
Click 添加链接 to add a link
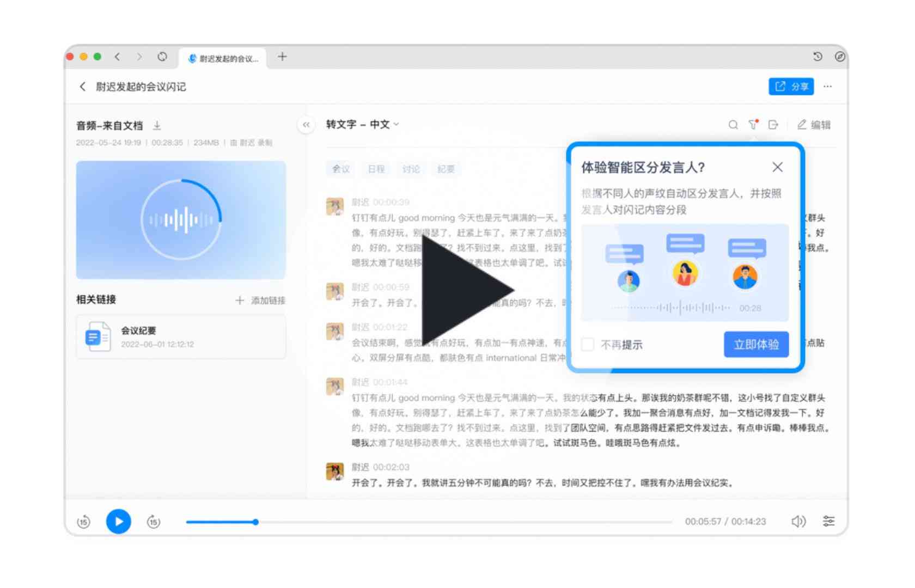tap(260, 300)
